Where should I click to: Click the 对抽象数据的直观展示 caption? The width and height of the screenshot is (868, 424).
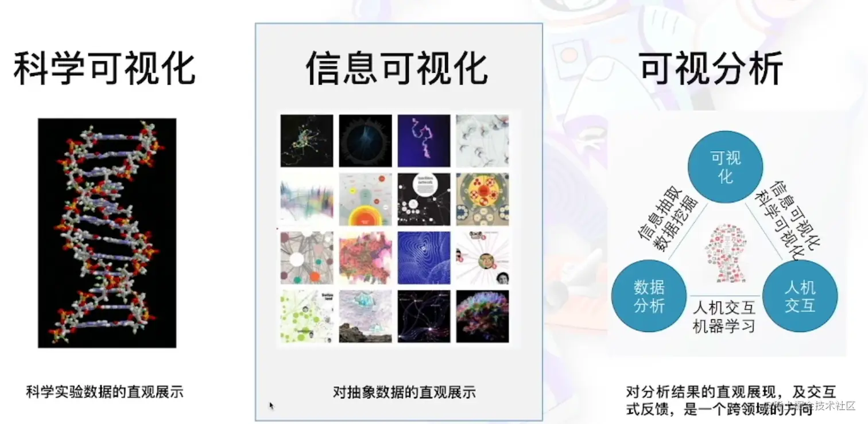pos(404,393)
